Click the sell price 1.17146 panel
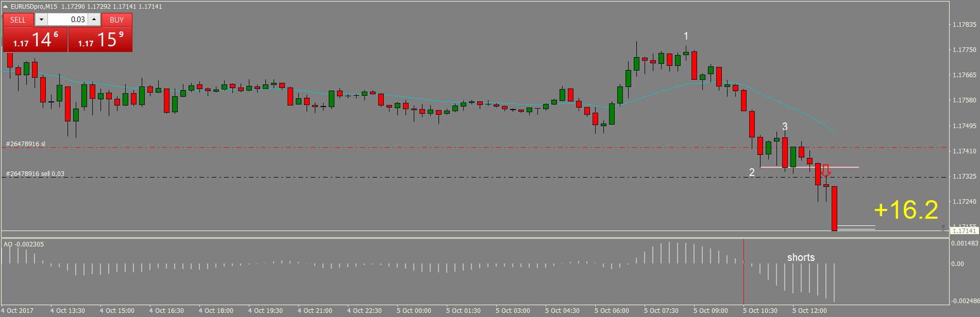Screen dimensions: 980x317 pos(35,40)
